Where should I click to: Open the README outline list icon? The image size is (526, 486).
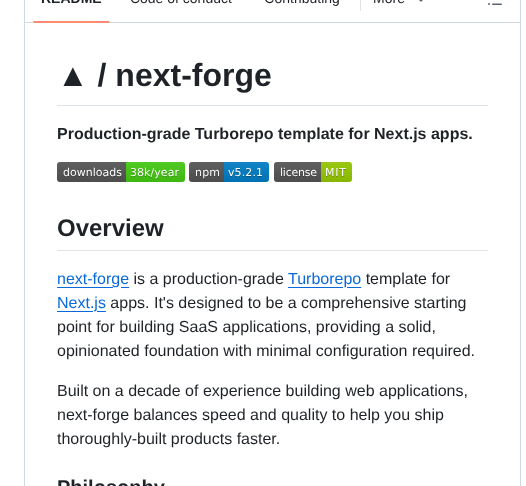pos(494,3)
